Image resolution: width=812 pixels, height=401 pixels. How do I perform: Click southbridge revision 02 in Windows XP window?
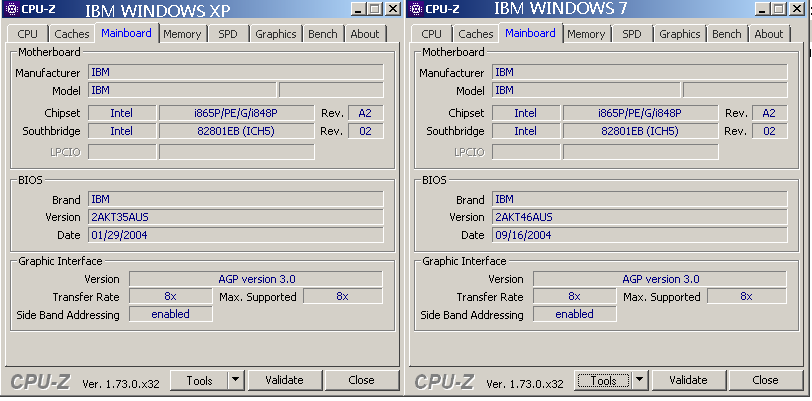tap(366, 131)
